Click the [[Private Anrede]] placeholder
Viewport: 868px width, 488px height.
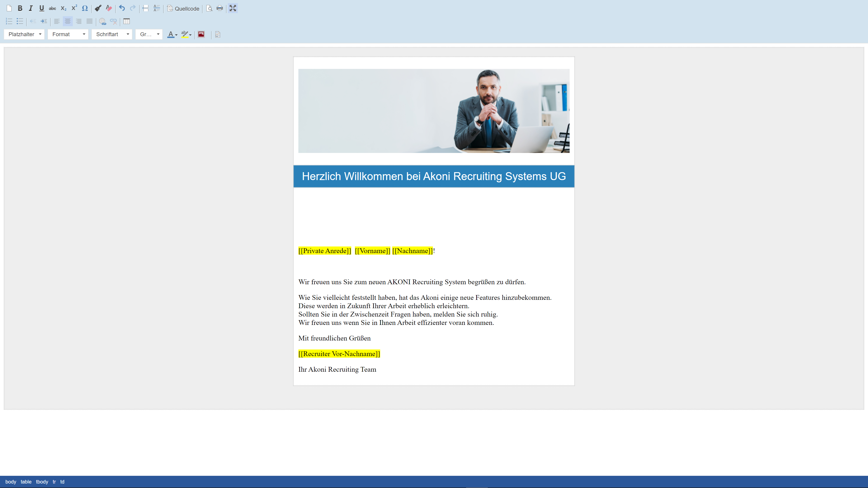click(x=325, y=251)
